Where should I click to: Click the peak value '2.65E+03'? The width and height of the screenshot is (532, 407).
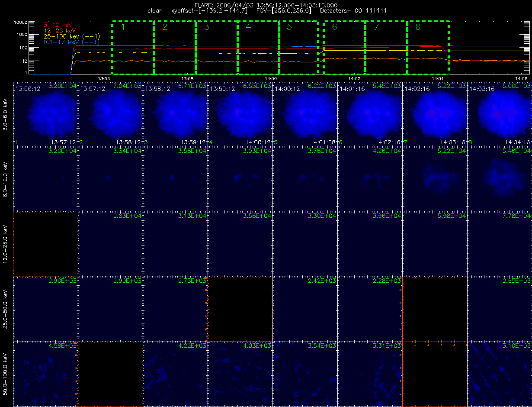pyautogui.click(x=517, y=281)
